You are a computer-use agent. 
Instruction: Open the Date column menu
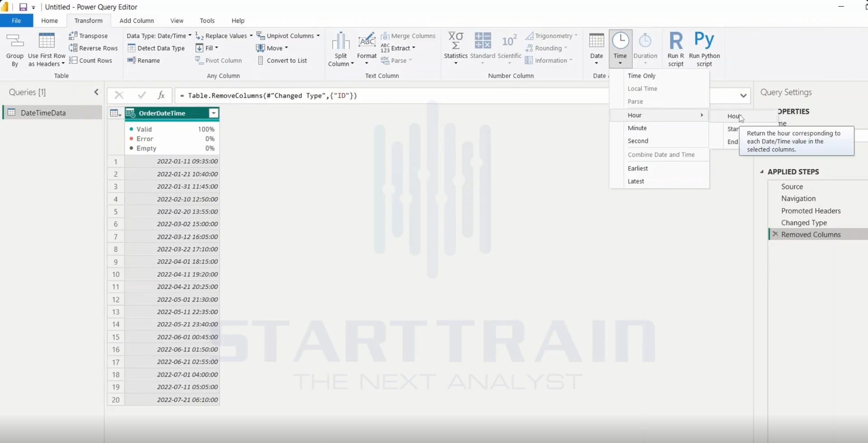[x=596, y=49]
